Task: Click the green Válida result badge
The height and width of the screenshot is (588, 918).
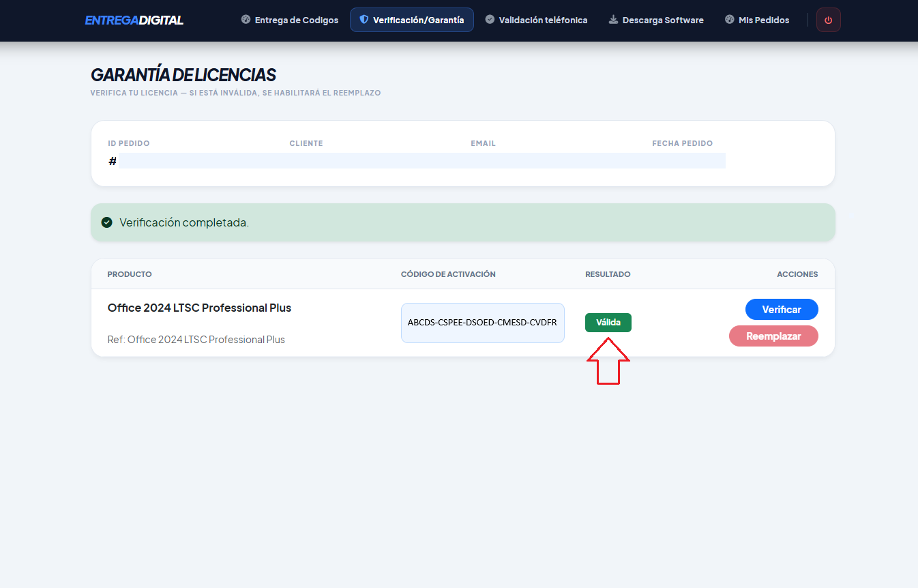Action: point(608,323)
